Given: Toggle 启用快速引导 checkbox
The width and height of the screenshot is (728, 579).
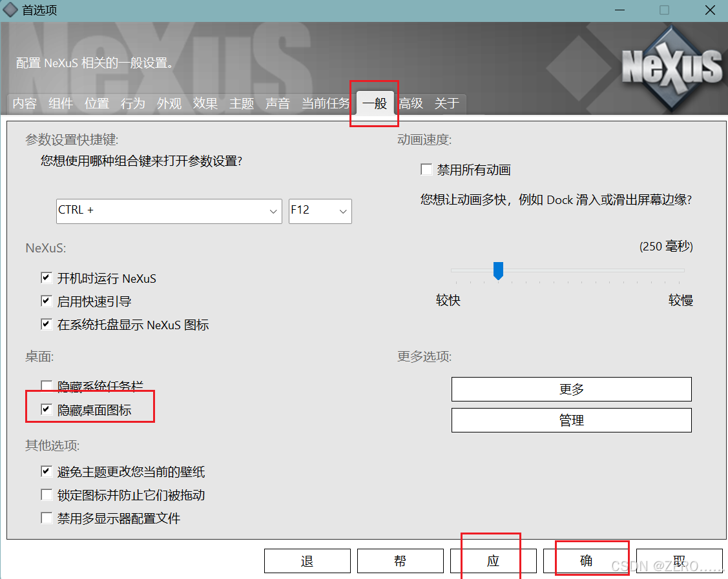Looking at the screenshot, I should click(47, 301).
